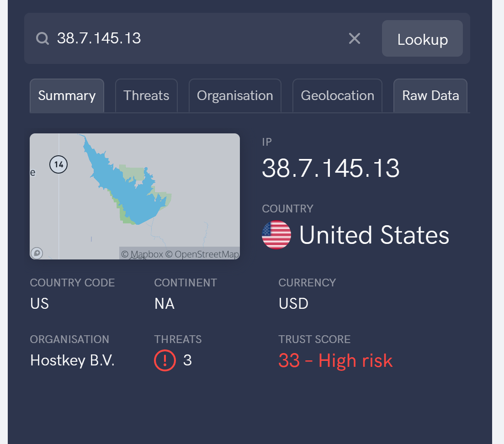Click the route 14 highway marker
Screen dimensions: 504x444
pos(58,164)
